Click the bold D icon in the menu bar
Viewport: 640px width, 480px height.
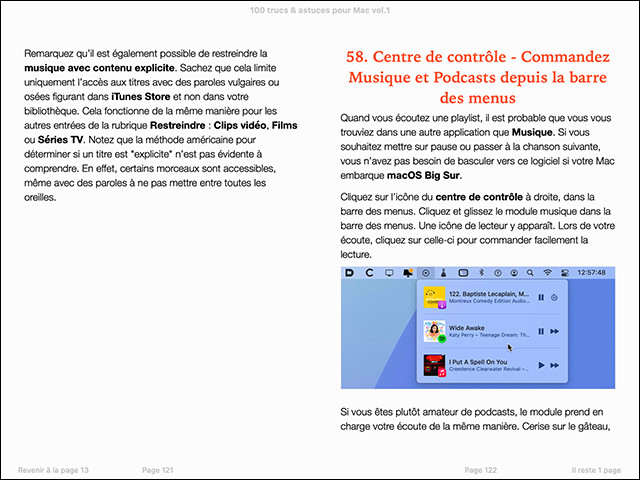(348, 272)
